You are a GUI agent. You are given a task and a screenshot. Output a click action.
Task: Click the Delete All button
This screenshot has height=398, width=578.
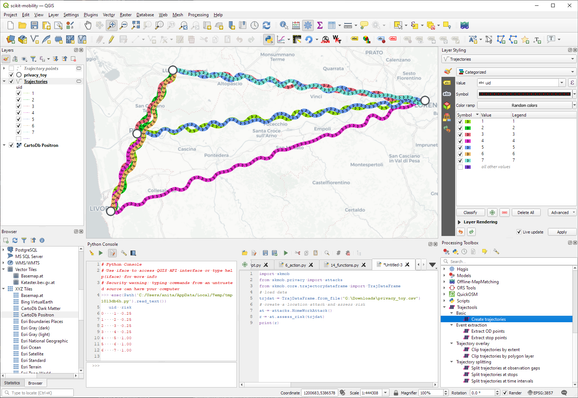tap(526, 212)
